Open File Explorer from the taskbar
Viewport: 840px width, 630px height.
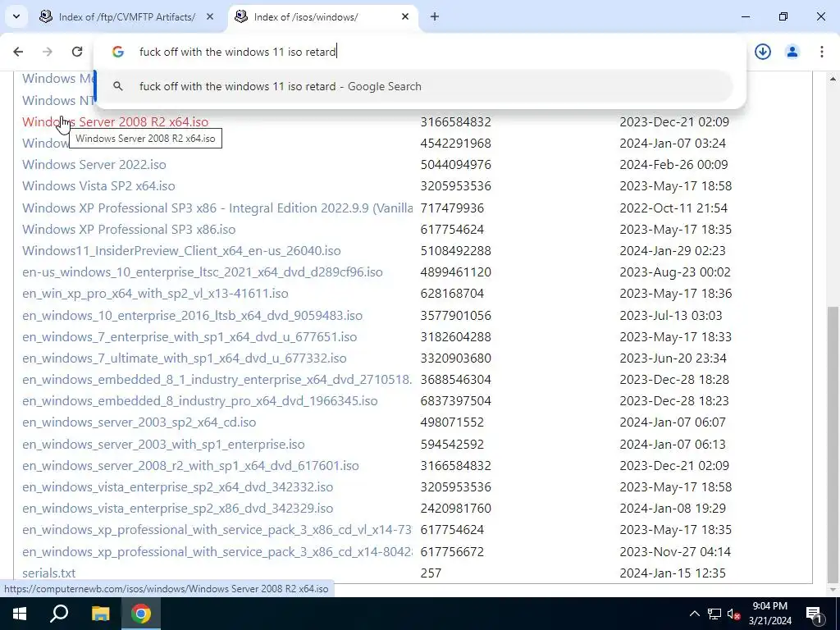[100, 614]
